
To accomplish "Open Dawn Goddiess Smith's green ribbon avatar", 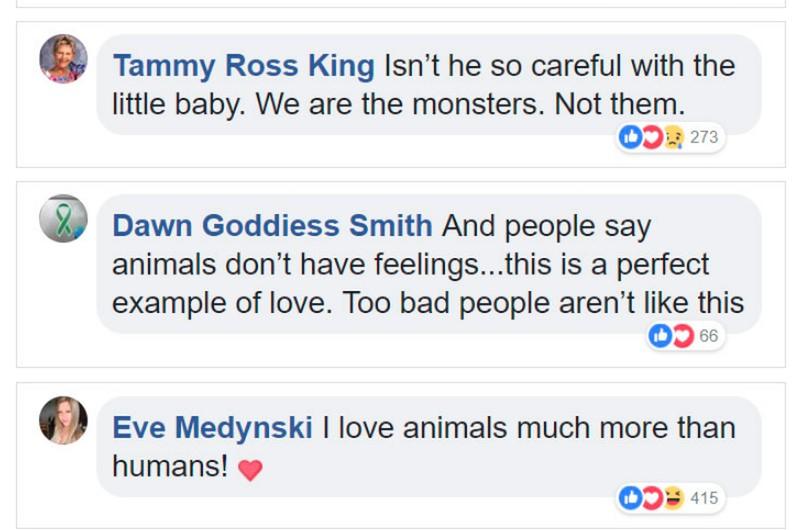I will 63,218.
